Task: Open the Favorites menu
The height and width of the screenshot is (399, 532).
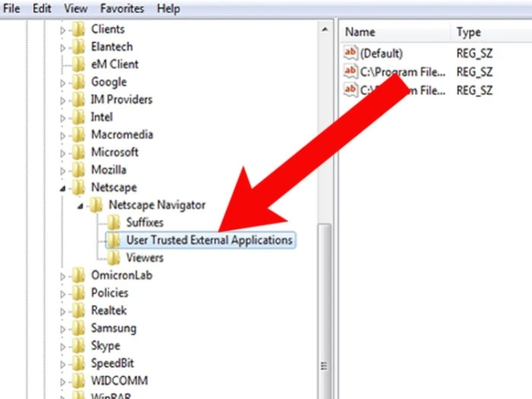Action: pos(122,8)
